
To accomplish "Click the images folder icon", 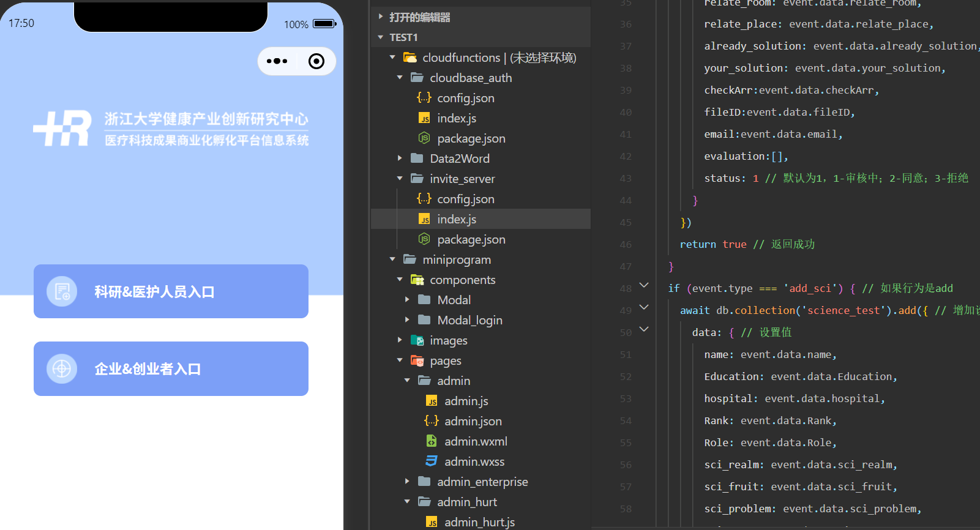I will click(x=417, y=340).
